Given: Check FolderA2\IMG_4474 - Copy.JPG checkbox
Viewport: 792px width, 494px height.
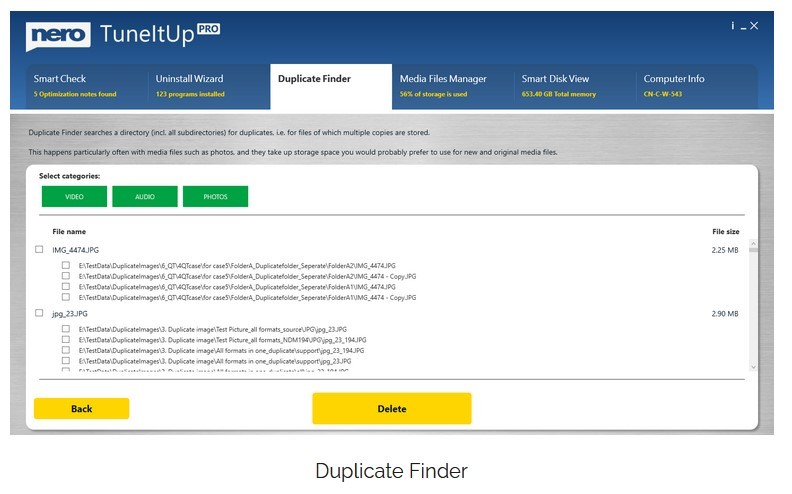Looking at the screenshot, I should (x=66, y=276).
